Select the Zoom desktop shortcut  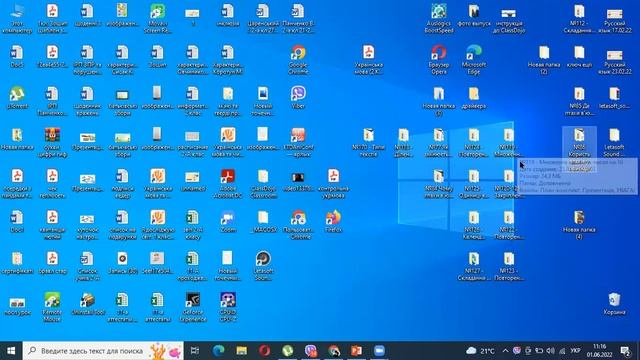[x=228, y=222]
